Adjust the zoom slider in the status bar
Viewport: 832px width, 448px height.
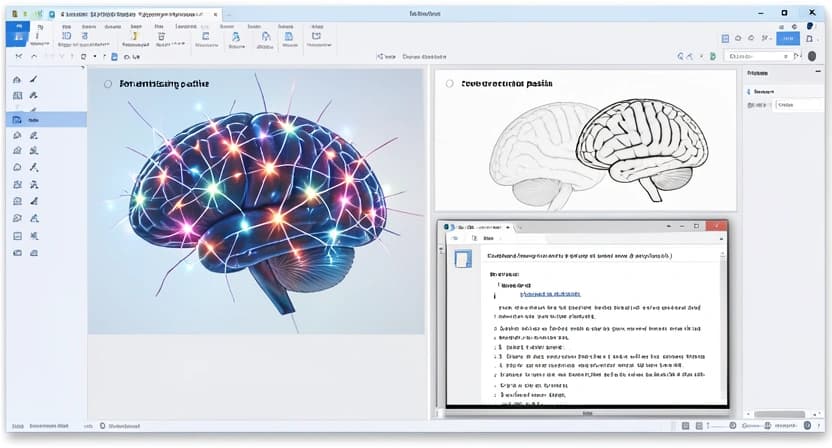pyautogui.click(x=721, y=426)
